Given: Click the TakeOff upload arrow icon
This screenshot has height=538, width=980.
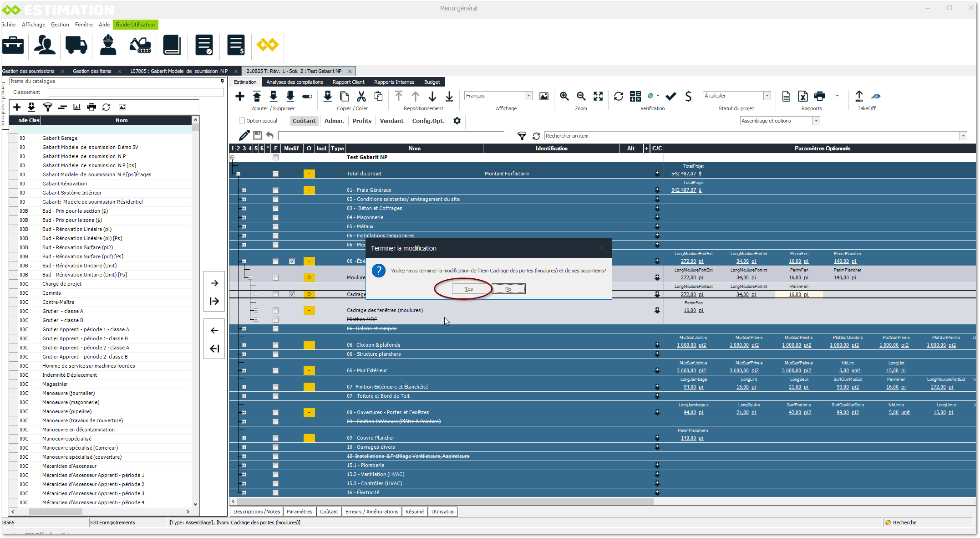Looking at the screenshot, I should coord(859,96).
